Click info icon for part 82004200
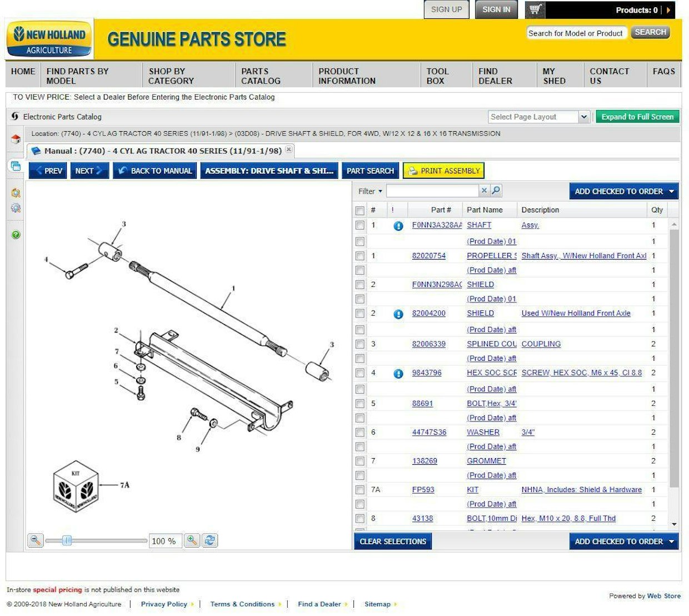This screenshot has height=616, width=689. [x=398, y=314]
